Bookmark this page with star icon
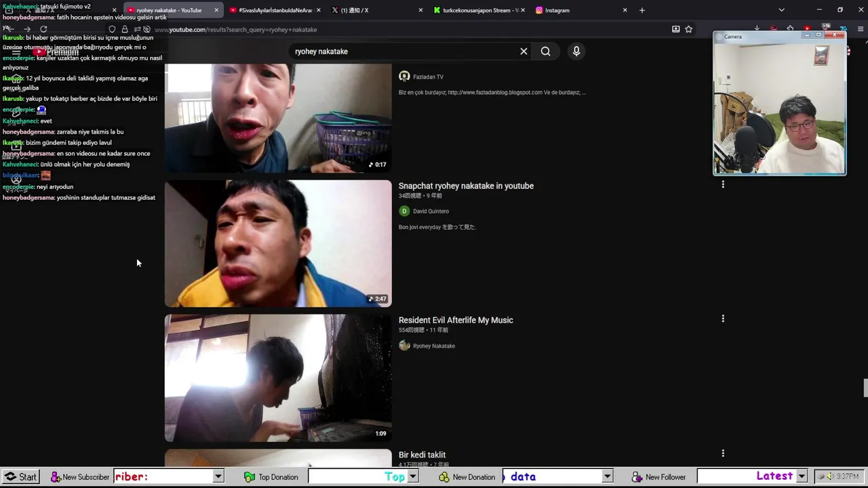The image size is (868, 488). tap(689, 29)
